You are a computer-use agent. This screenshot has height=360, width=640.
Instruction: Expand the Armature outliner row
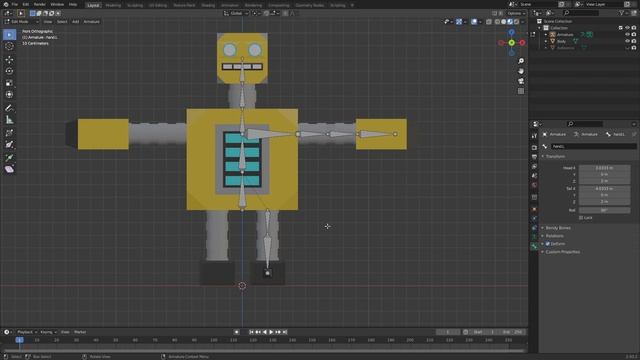click(x=546, y=35)
